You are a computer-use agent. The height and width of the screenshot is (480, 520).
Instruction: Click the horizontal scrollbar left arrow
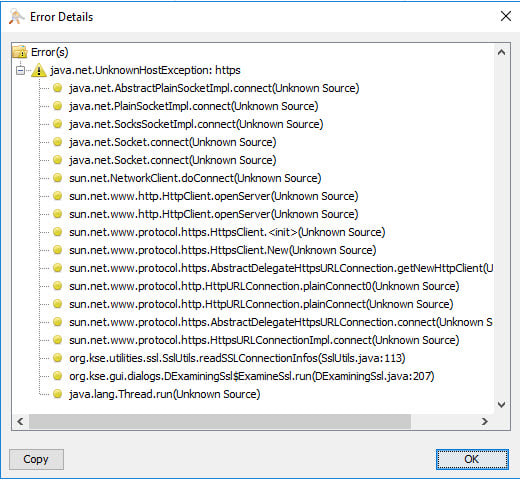[x=20, y=421]
